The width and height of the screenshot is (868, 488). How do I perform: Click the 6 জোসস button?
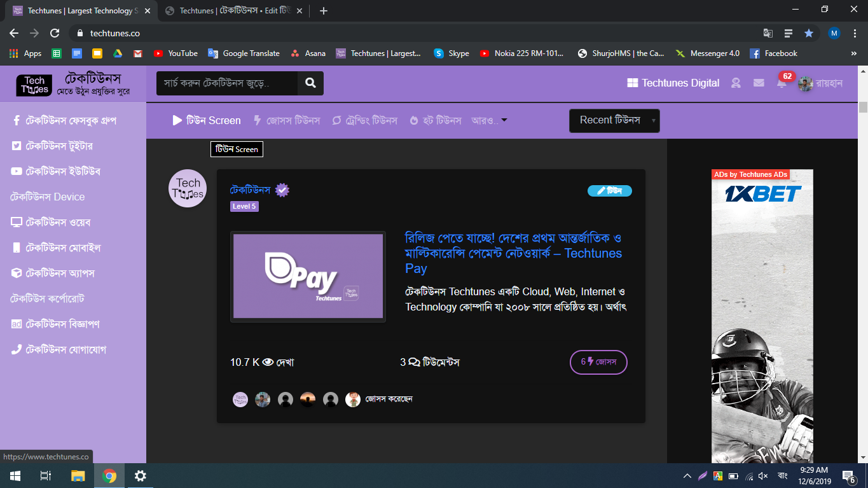click(x=598, y=362)
